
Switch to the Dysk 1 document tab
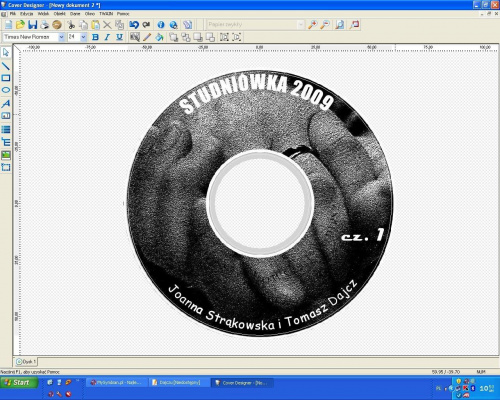click(x=26, y=362)
